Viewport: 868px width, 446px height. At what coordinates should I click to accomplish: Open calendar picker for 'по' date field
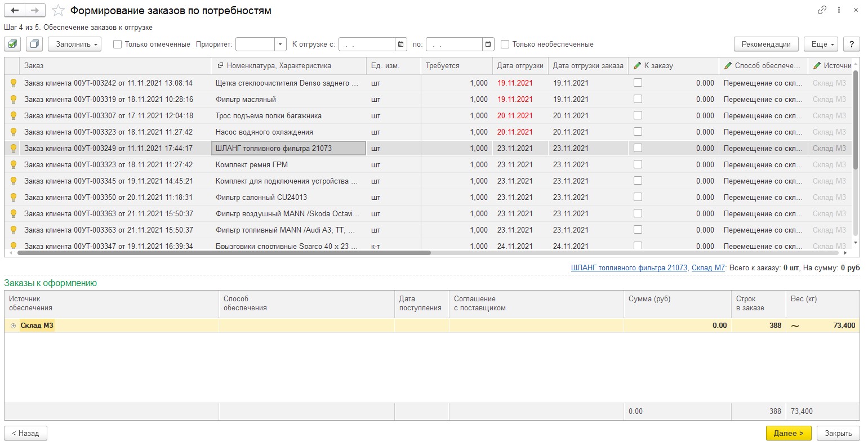(488, 44)
